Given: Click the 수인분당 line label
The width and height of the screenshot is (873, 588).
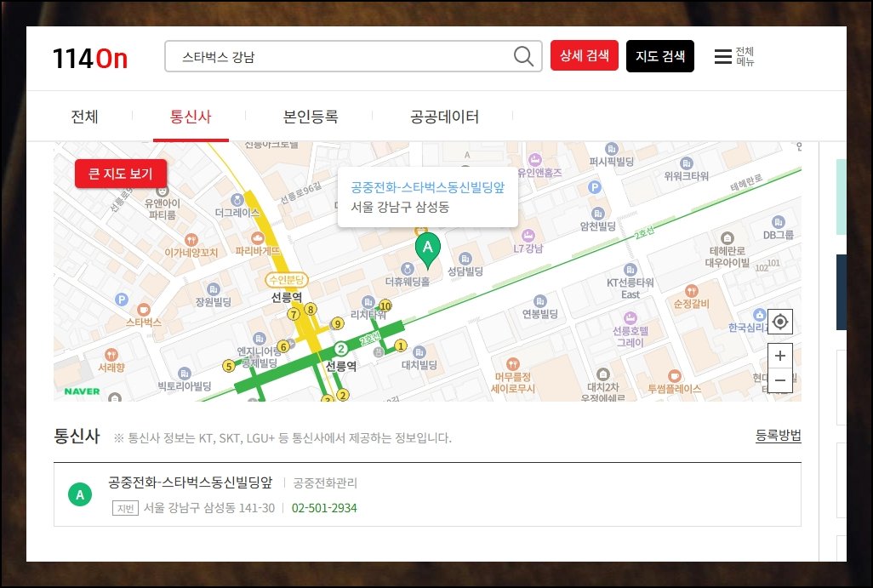Looking at the screenshot, I should pyautogui.click(x=287, y=280).
